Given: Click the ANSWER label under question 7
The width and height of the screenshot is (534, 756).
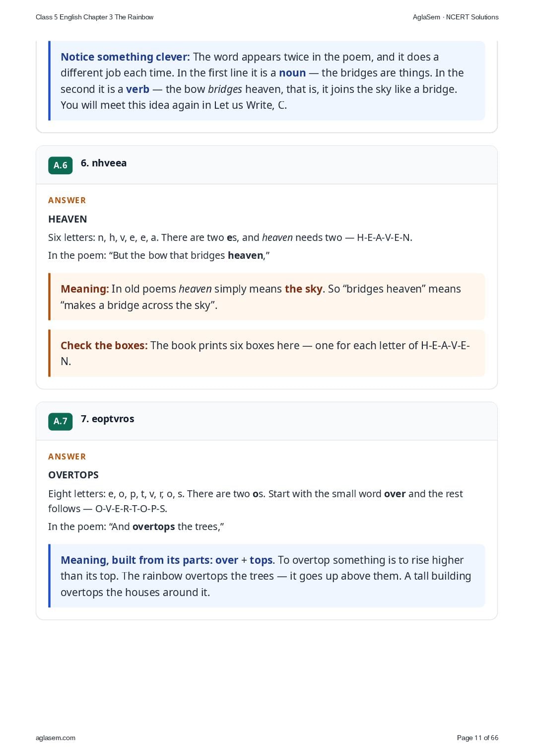Looking at the screenshot, I should coord(67,456).
